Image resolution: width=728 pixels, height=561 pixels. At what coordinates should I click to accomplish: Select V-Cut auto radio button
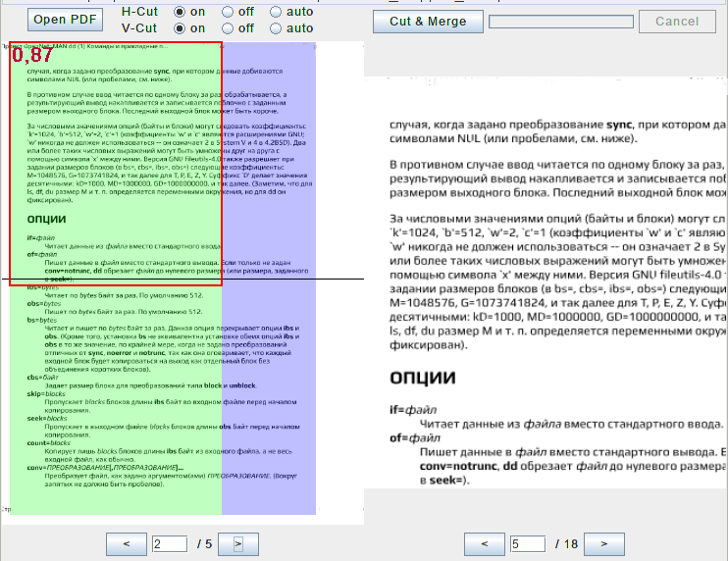[x=276, y=28]
